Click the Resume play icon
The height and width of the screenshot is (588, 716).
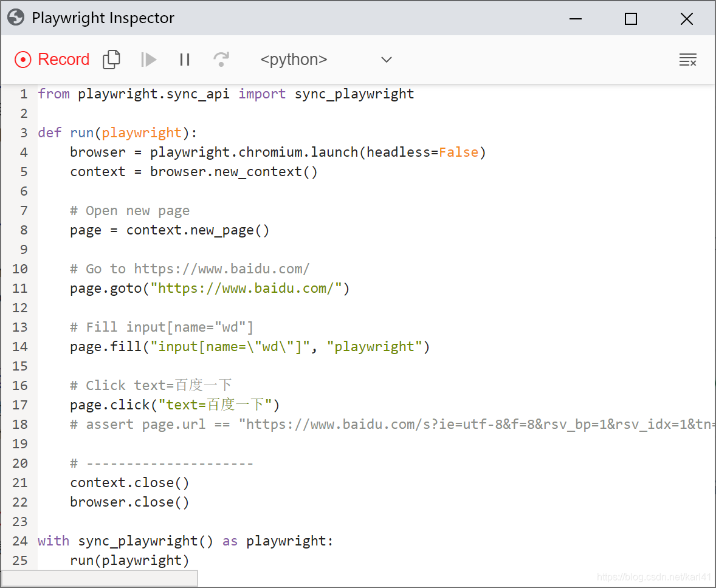(148, 60)
